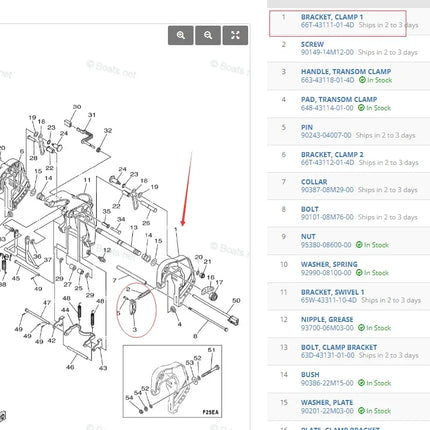Select part number 663-43118-01-4D
Screen dimensions: 430x430
327,80
